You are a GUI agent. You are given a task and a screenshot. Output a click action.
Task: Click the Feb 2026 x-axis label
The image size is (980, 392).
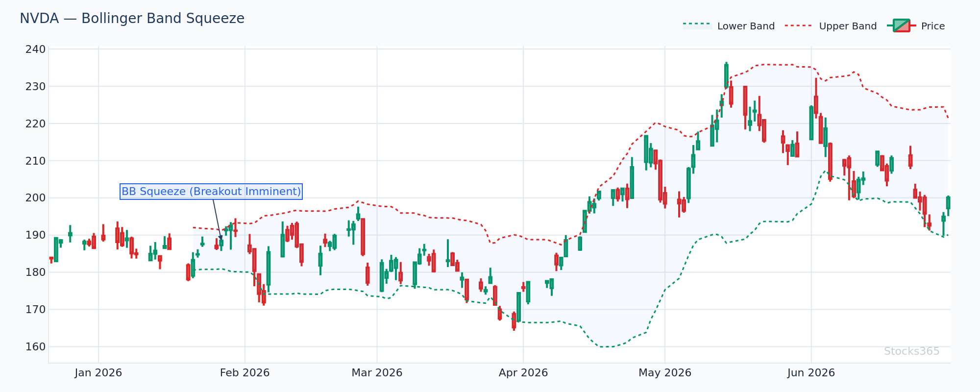245,373
